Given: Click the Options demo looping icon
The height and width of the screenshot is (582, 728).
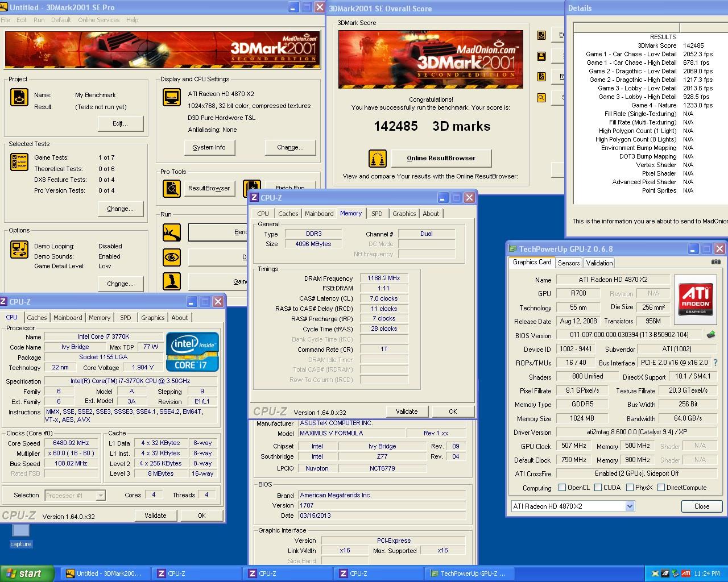Looking at the screenshot, I should coord(19,250).
